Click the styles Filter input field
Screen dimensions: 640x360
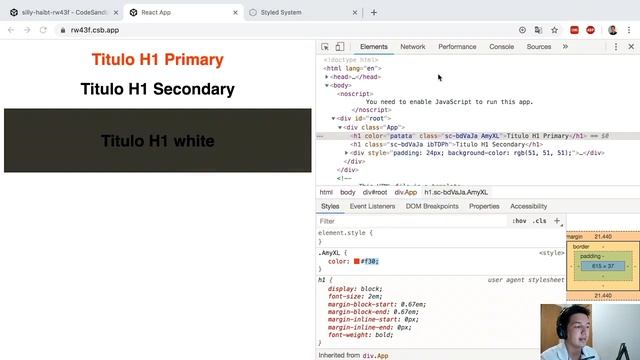click(412, 221)
